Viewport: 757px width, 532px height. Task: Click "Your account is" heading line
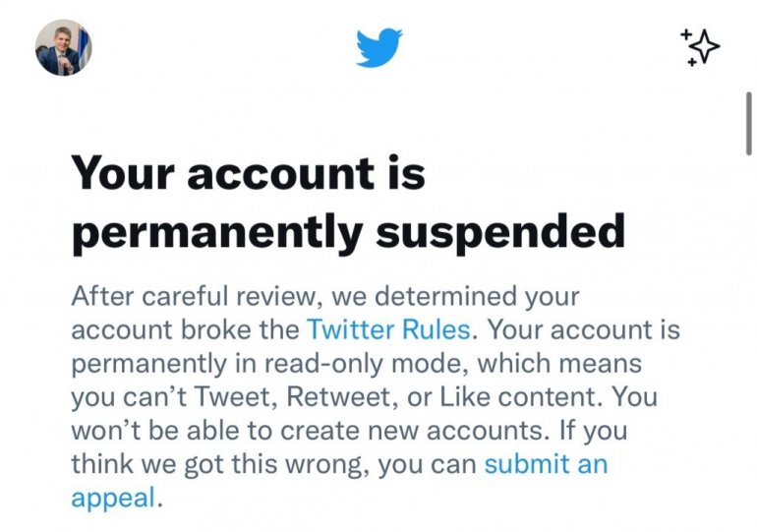pyautogui.click(x=248, y=174)
